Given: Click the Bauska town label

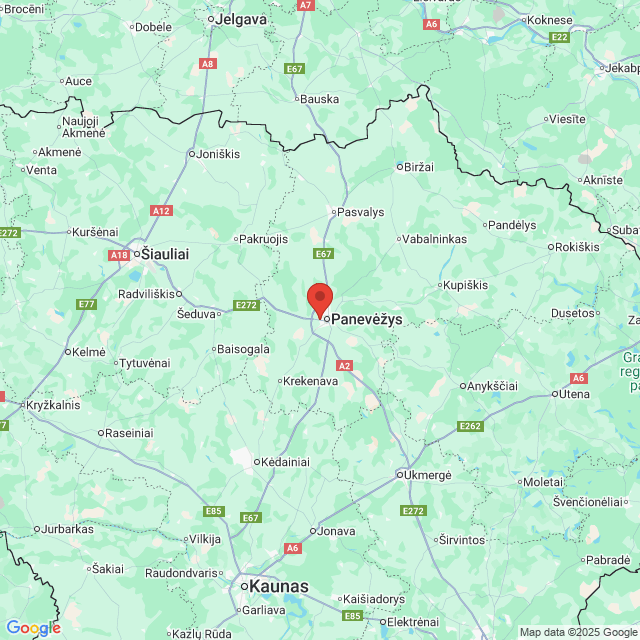Looking at the screenshot, I should 320,99.
